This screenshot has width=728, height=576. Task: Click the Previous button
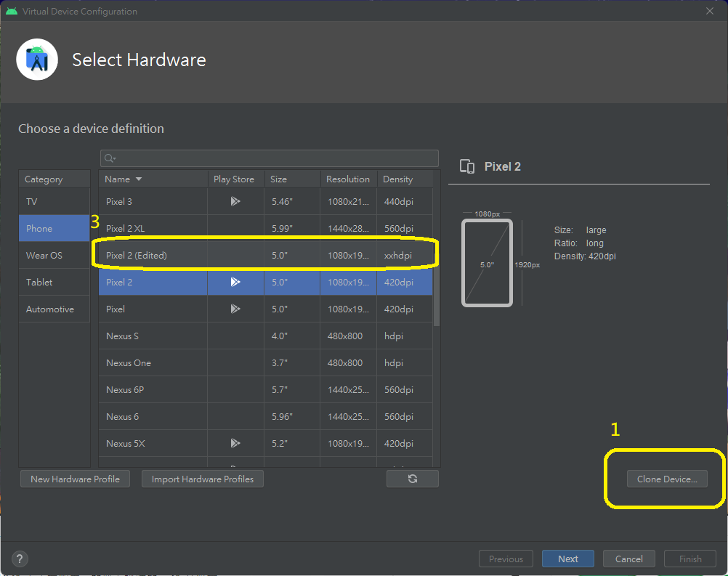[x=506, y=559]
